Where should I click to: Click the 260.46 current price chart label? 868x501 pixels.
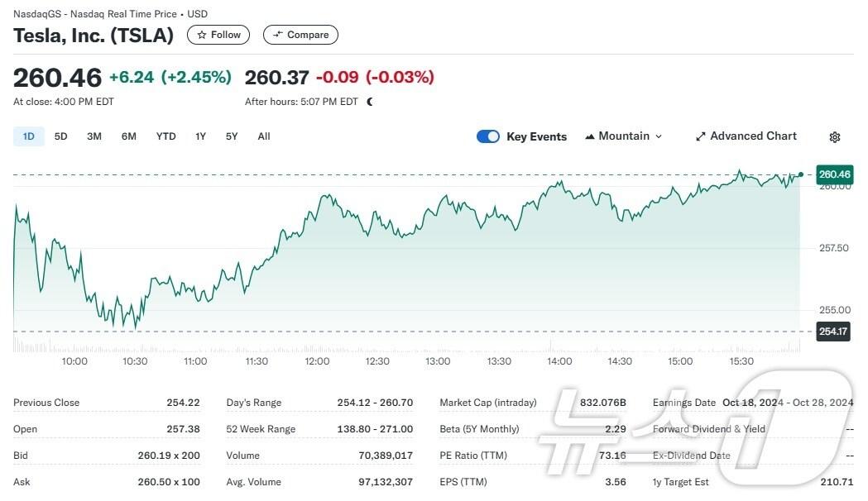(x=833, y=174)
